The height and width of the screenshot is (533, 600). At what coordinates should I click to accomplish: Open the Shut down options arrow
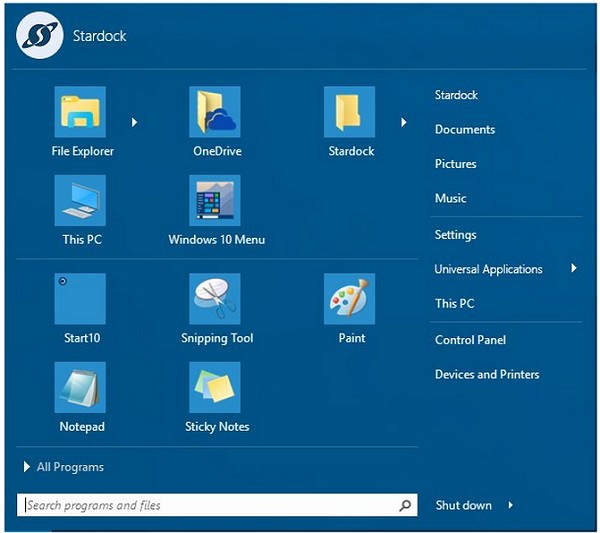click(x=510, y=505)
